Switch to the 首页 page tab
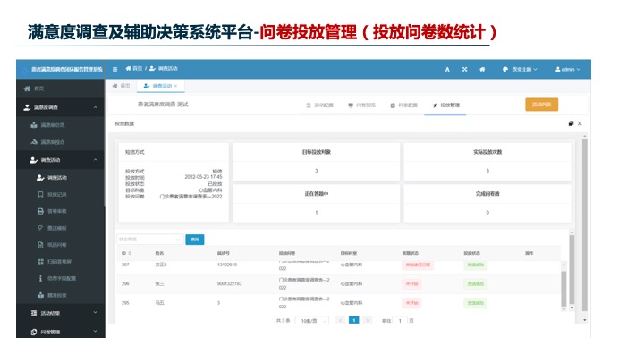This screenshot has width=644, height=362. (121, 86)
